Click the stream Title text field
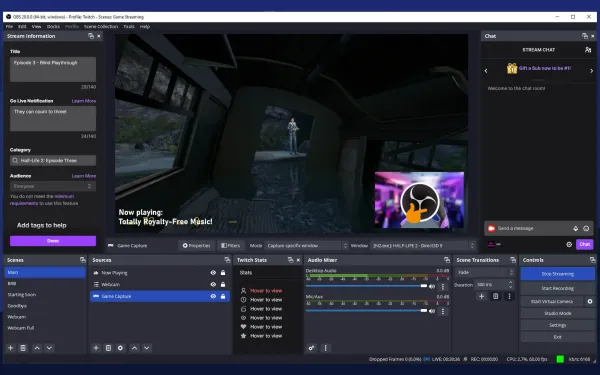The width and height of the screenshot is (600, 375). (53, 69)
